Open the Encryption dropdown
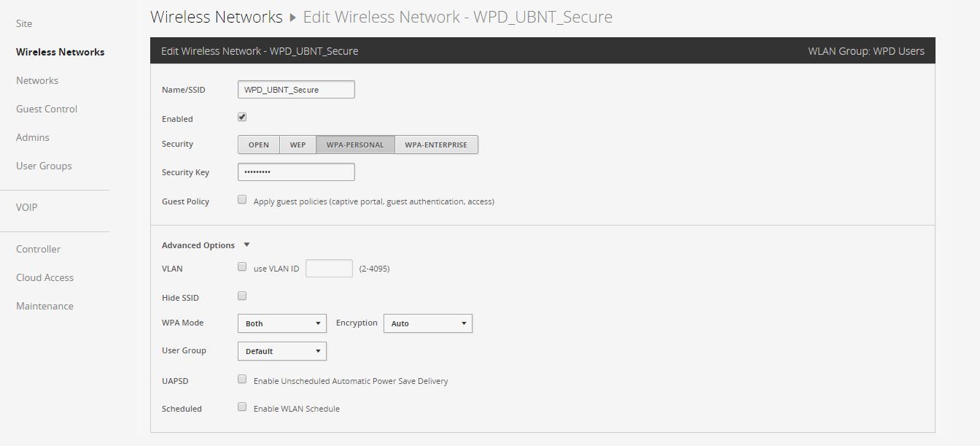980x446 pixels. tap(427, 323)
